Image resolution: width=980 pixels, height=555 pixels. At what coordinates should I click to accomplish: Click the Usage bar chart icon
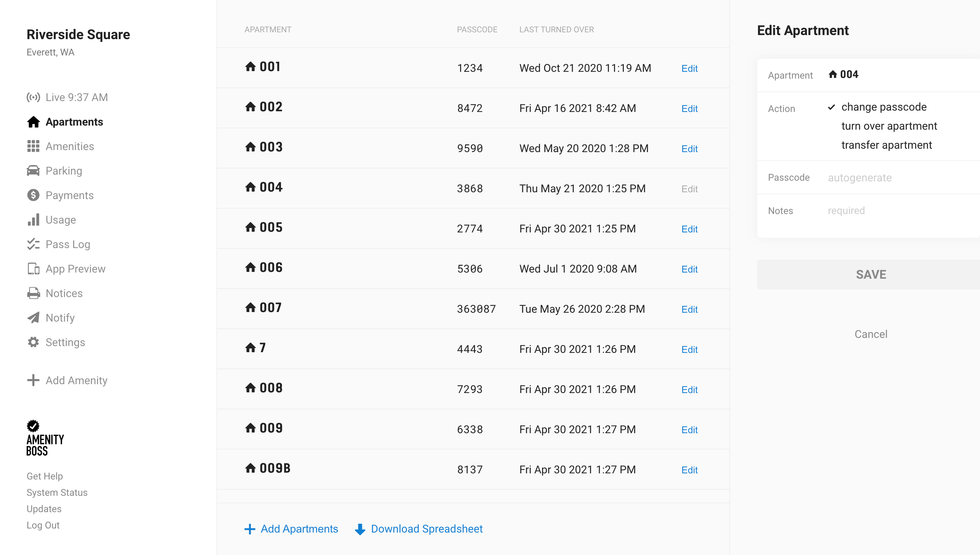click(33, 219)
